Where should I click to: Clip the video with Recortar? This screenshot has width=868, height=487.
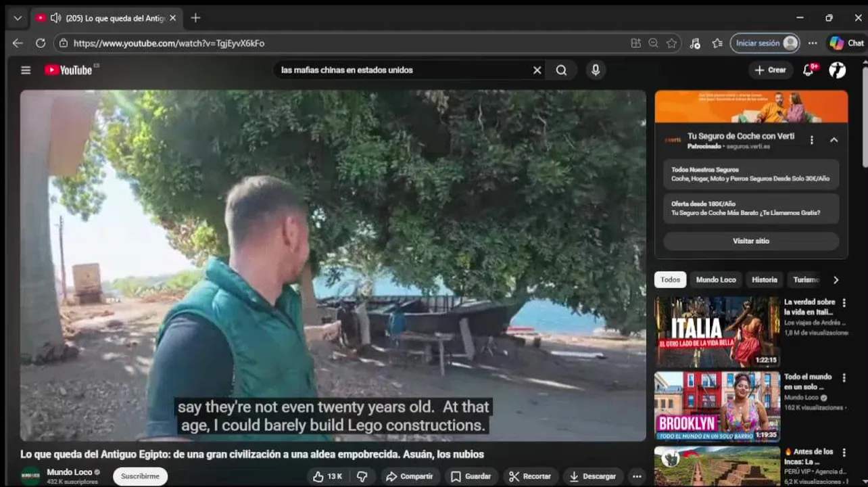click(531, 476)
